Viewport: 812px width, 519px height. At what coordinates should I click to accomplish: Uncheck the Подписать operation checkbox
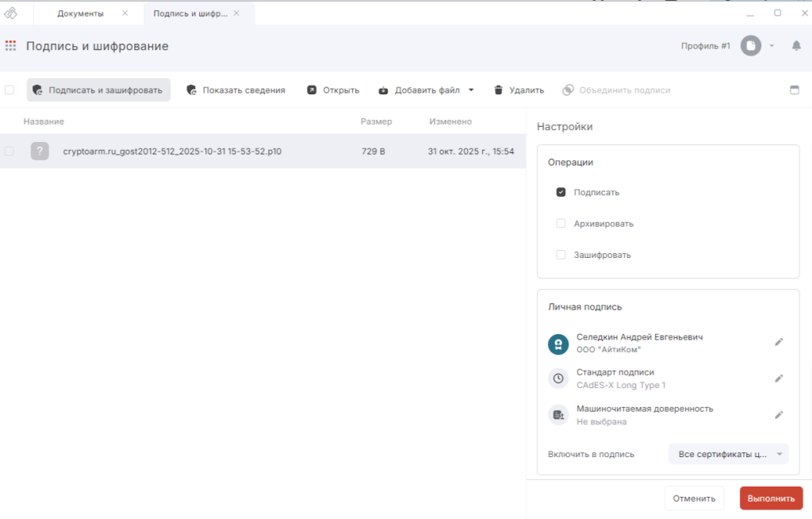[561, 192]
